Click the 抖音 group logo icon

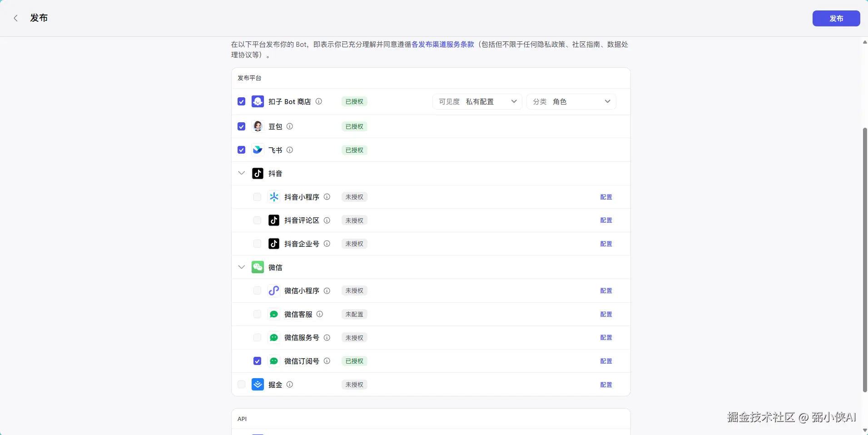click(x=258, y=173)
